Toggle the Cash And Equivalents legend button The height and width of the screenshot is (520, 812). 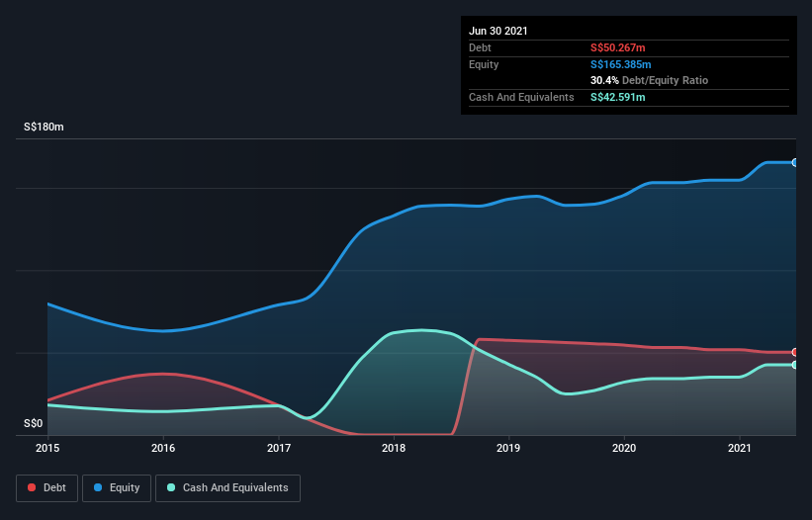pyautogui.click(x=227, y=488)
